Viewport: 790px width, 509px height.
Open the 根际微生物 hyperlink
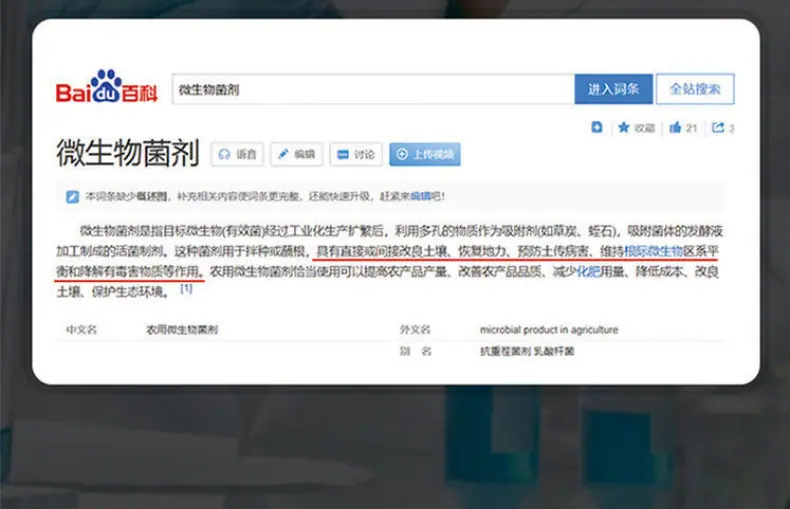653,251
